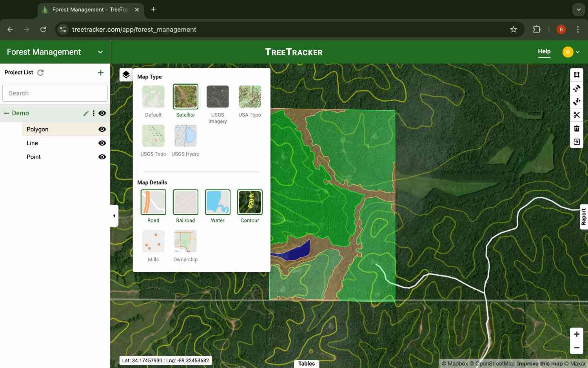Screen dimensions: 588x368
Task: Open the map layers panel icon
Action: 126,75
